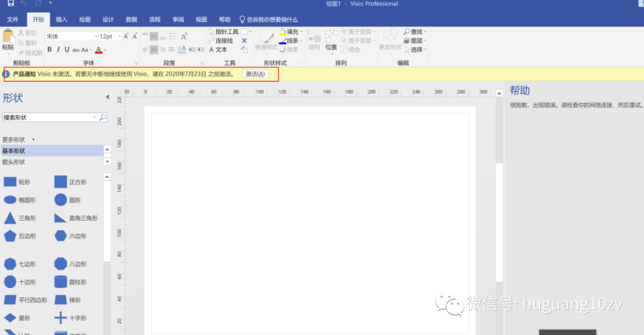Open the Select (选择) dropdown
This screenshot has height=335, width=644.
(416, 50)
